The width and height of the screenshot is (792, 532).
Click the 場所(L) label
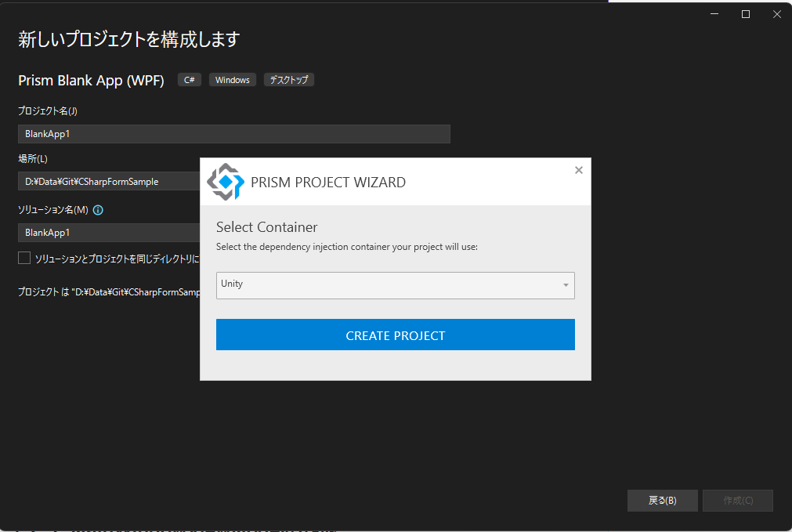[33, 158]
